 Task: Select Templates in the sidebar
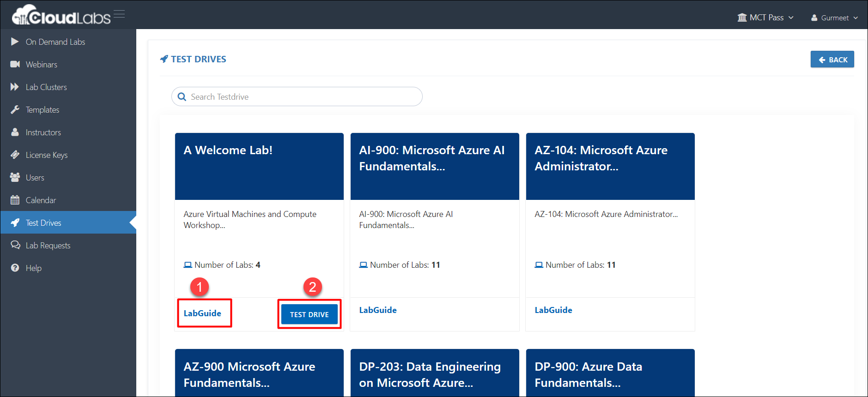coord(68,109)
